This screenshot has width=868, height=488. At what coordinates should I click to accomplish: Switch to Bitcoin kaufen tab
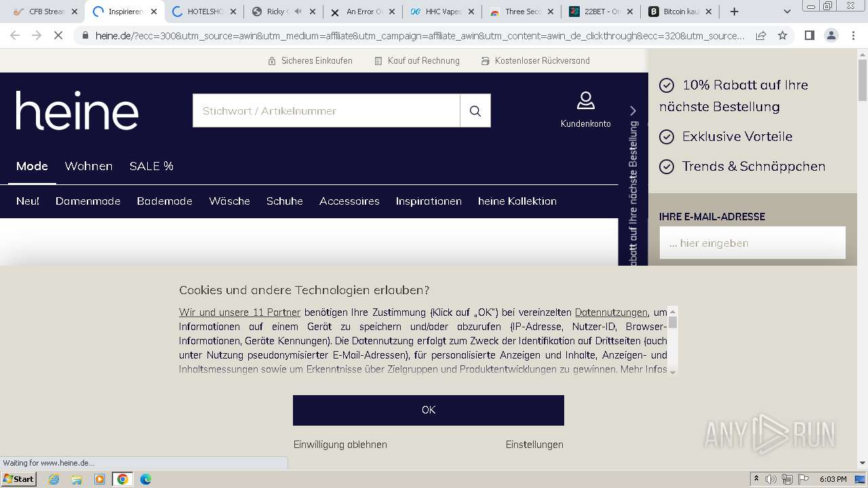679,12
